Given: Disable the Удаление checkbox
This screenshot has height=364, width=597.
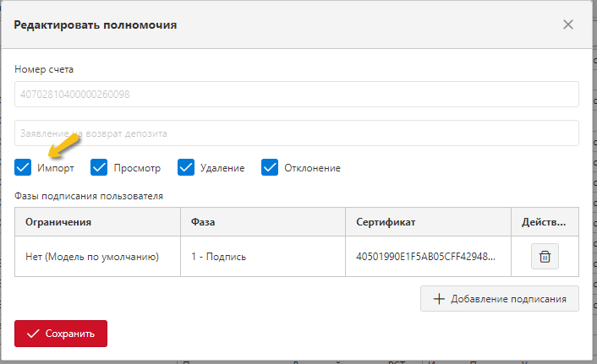Looking at the screenshot, I should (x=186, y=167).
